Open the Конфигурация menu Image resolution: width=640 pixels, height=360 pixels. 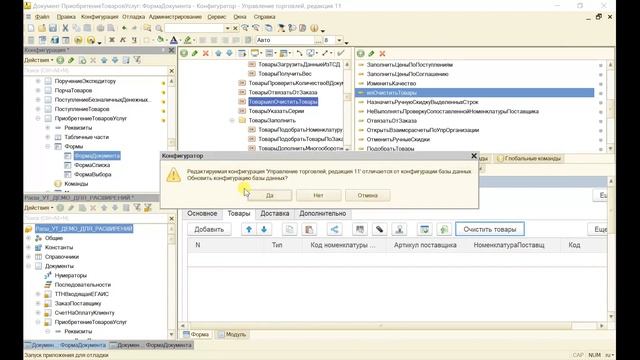(x=99, y=17)
